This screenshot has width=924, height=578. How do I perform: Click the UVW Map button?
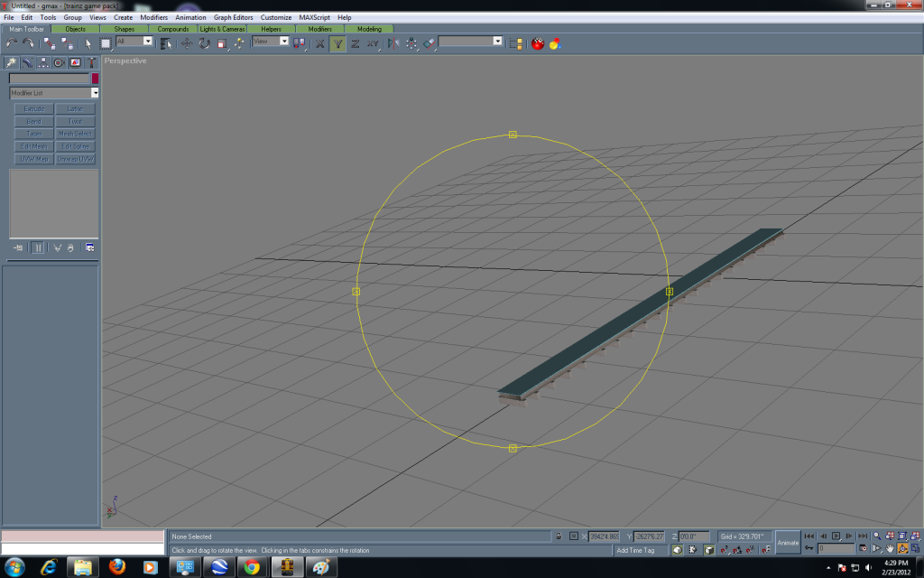coord(34,158)
